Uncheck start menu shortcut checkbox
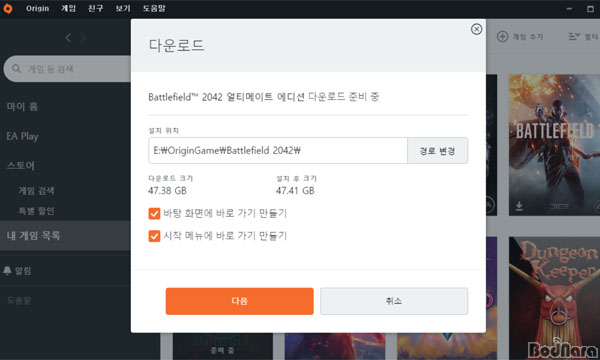 coord(154,236)
